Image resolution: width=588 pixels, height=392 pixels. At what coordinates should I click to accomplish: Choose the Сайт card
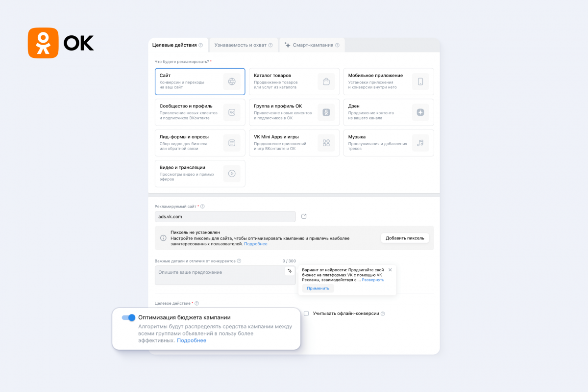point(200,81)
